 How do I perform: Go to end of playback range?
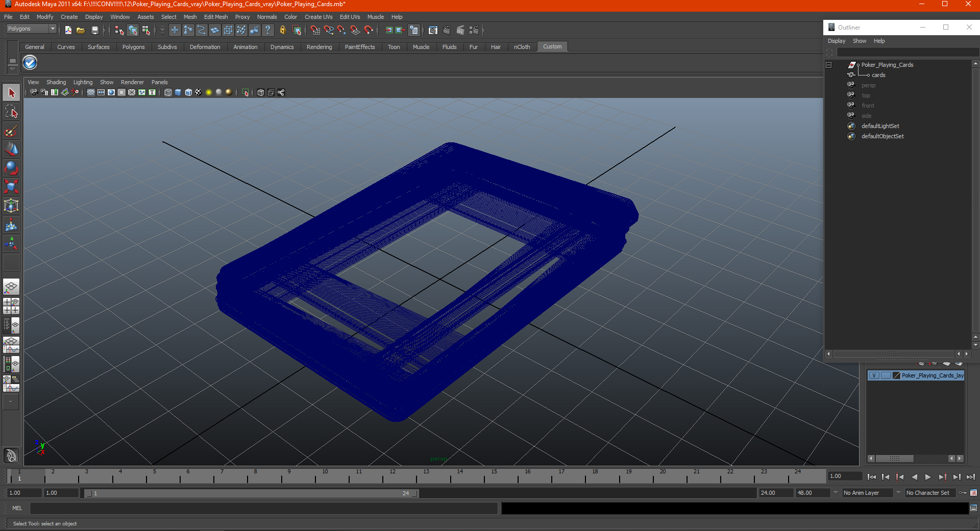[970, 477]
